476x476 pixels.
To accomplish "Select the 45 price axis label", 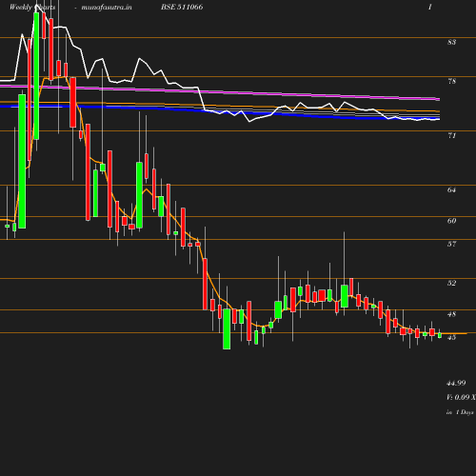I will click(x=452, y=337).
